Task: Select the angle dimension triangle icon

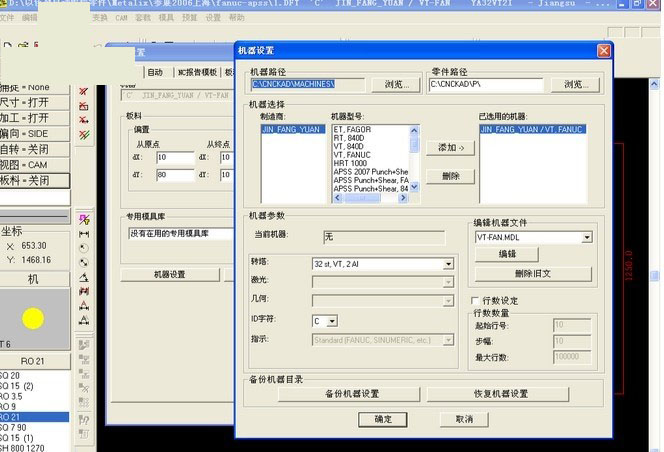Action: [84, 277]
